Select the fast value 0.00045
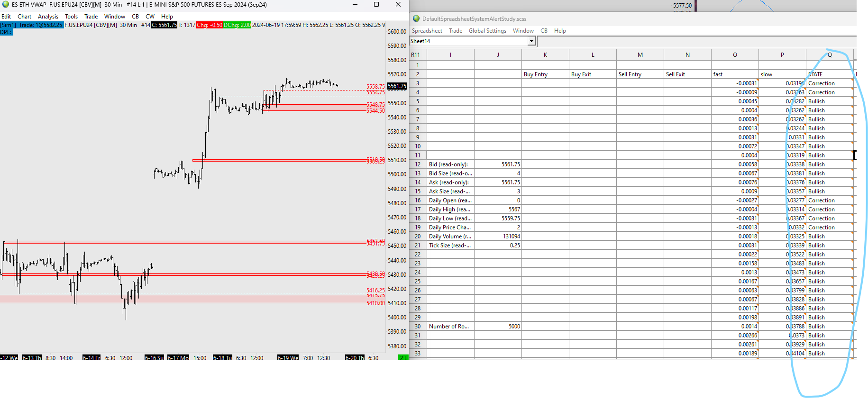Viewport: 868px width, 399px height. (x=735, y=101)
